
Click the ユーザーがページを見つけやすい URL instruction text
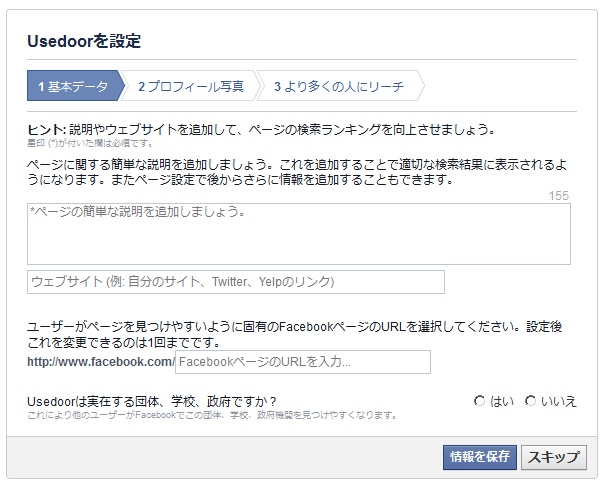[x=295, y=335]
